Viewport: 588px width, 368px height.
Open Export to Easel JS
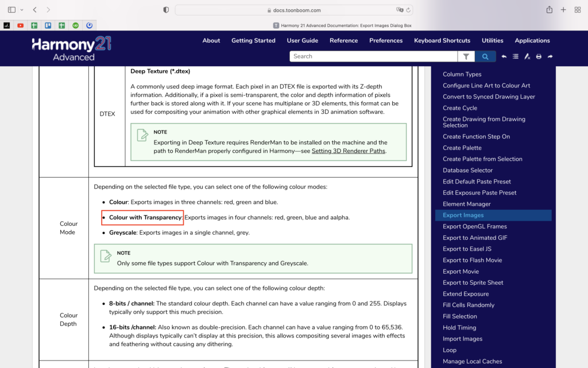467,249
